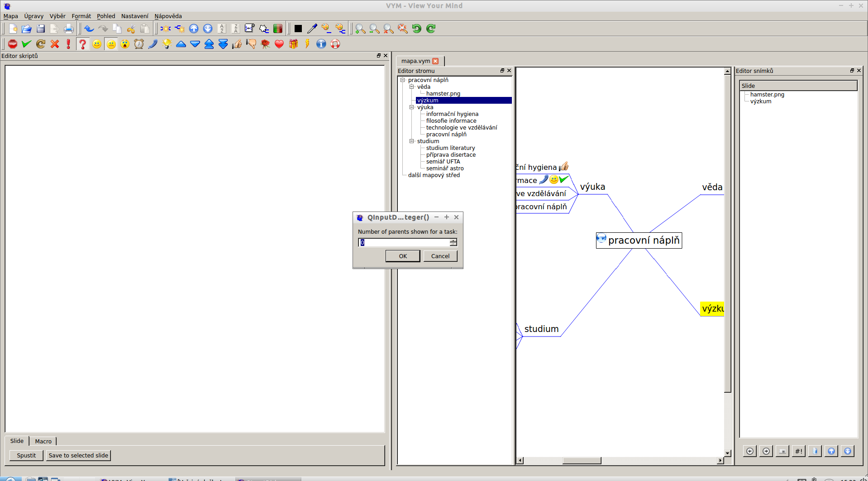Click the Print icon in toolbar

[68, 29]
